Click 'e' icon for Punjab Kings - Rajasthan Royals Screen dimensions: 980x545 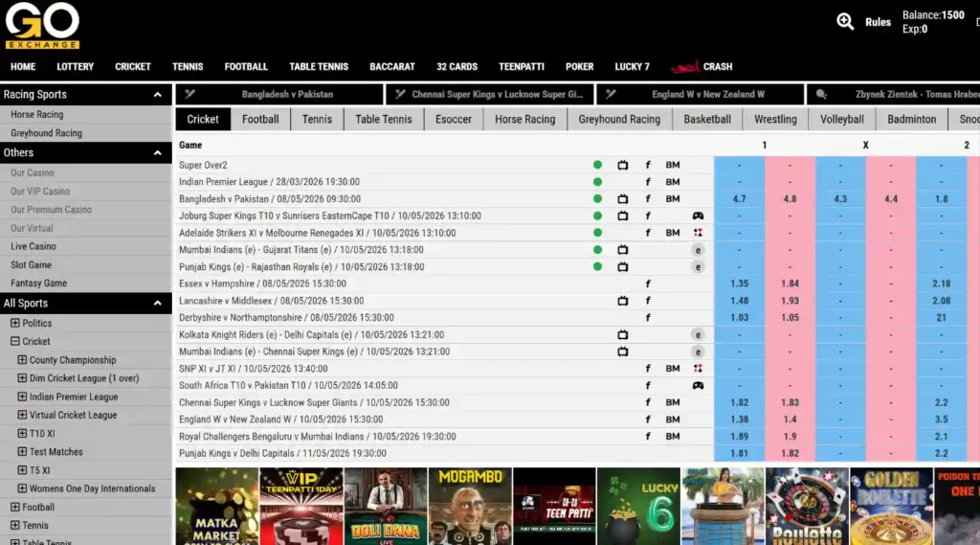coord(698,266)
